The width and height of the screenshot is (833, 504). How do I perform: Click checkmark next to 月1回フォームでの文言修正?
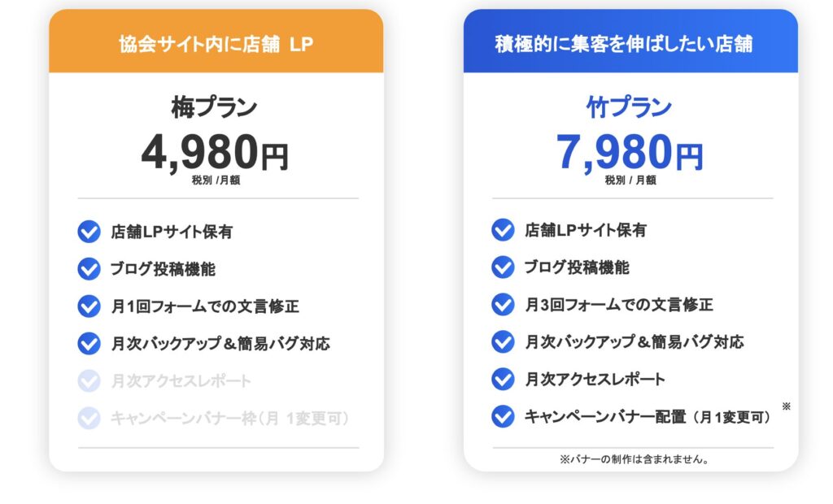tap(89, 306)
